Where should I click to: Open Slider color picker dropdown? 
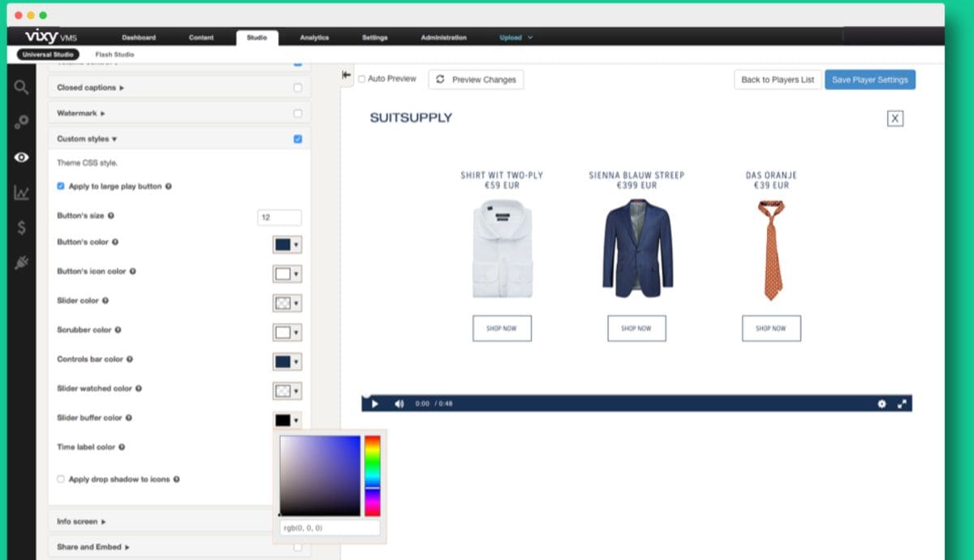287,303
